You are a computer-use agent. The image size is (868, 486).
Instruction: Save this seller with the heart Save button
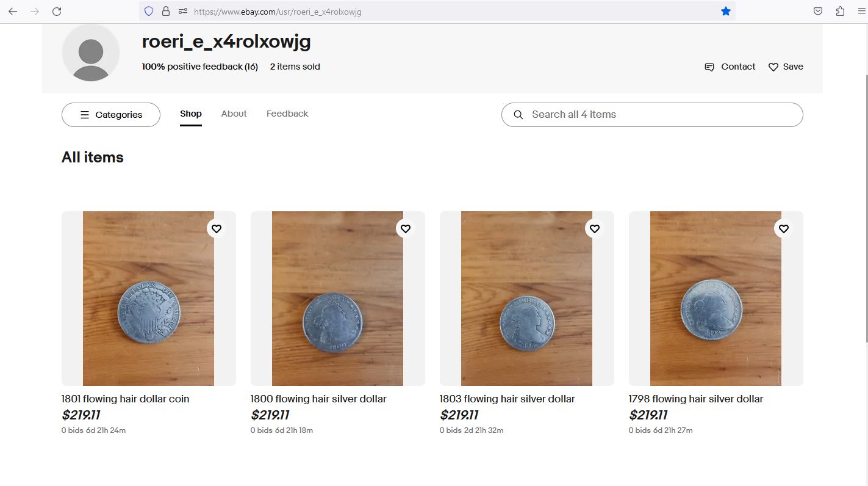point(786,67)
